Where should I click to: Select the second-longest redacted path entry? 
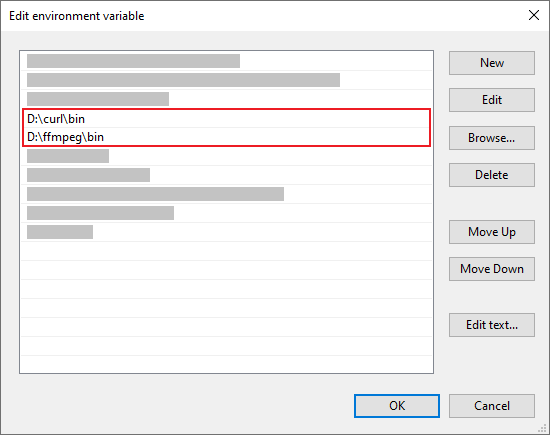pos(226,194)
